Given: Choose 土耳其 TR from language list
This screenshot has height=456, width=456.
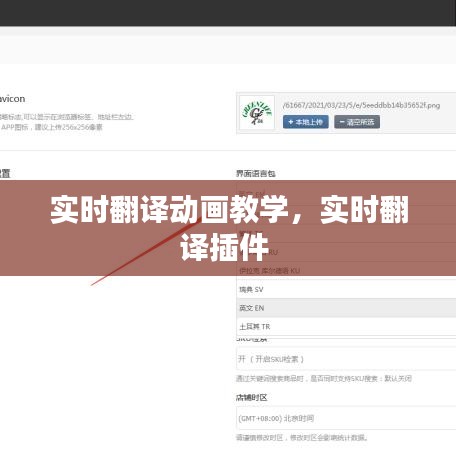Looking at the screenshot, I should pyautogui.click(x=346, y=327).
